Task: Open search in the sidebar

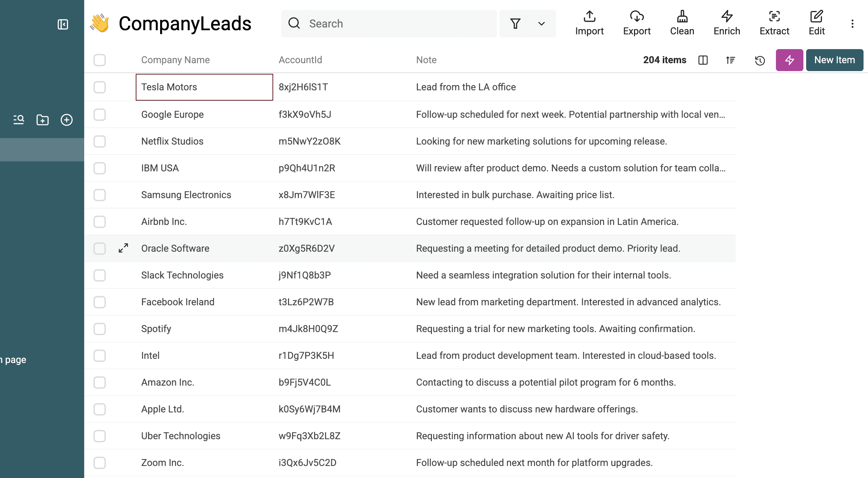Action: click(18, 119)
